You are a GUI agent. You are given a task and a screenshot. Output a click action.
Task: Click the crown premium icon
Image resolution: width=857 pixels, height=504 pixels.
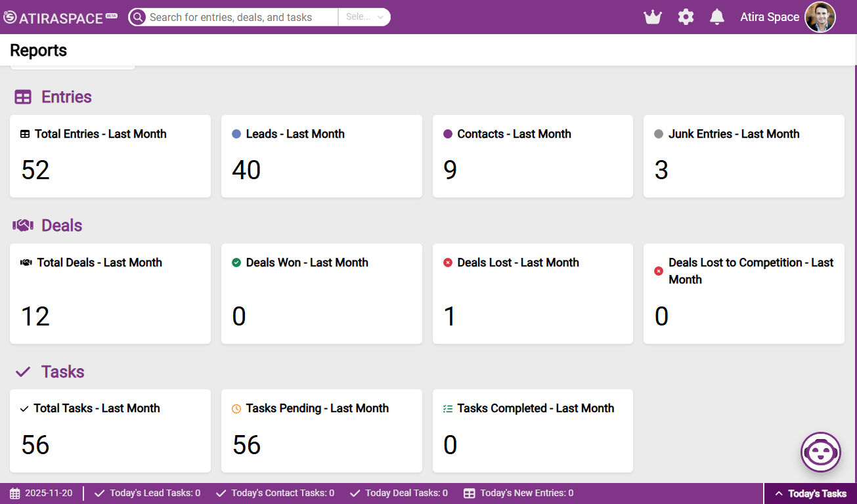click(652, 17)
